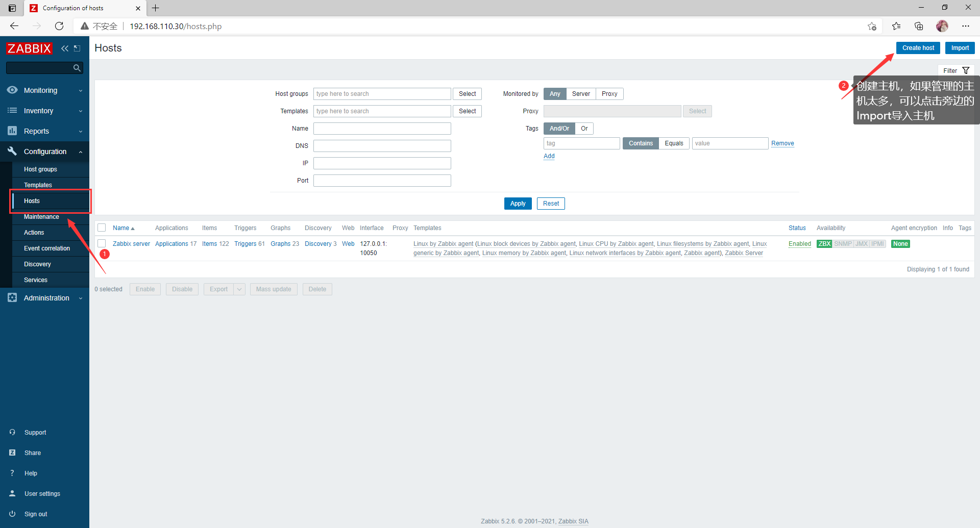This screenshot has height=528, width=980.
Task: Click the Reports chart icon
Action: 12,131
